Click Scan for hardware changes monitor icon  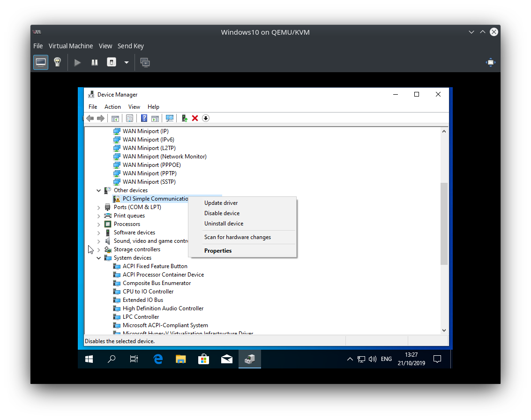(170, 118)
